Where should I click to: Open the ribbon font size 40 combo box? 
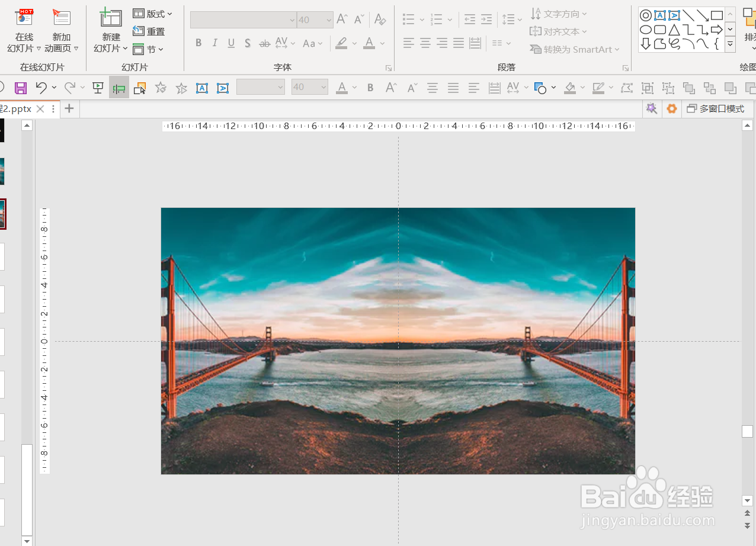315,20
